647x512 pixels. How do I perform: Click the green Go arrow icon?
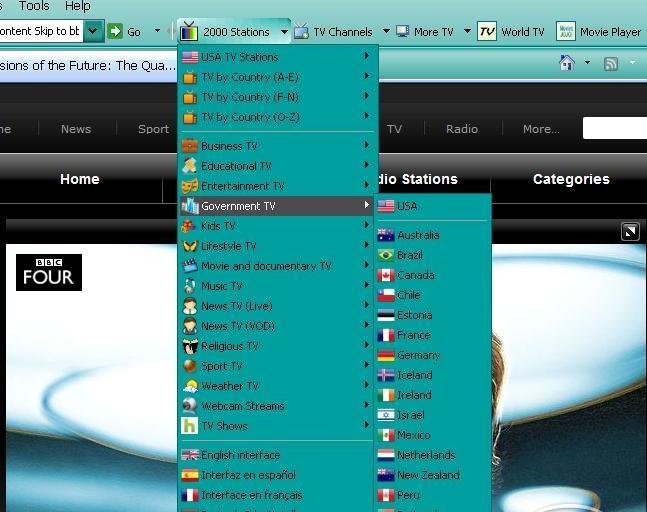[x=115, y=31]
